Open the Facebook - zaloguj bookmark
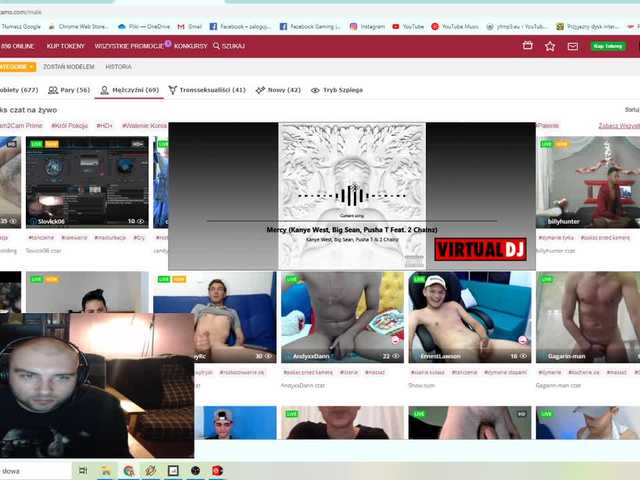The width and height of the screenshot is (640, 480). (x=240, y=27)
